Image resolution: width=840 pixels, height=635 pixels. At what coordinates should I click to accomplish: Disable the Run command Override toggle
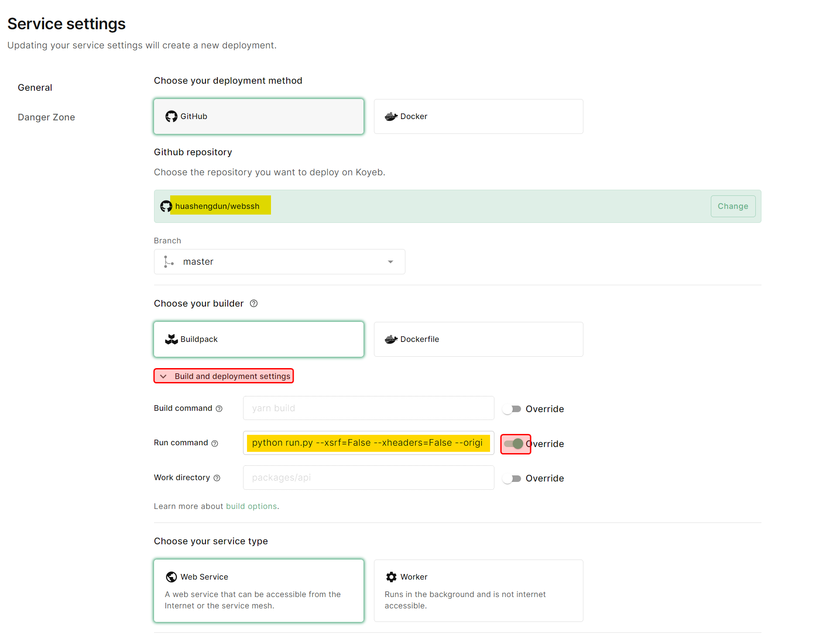(514, 444)
